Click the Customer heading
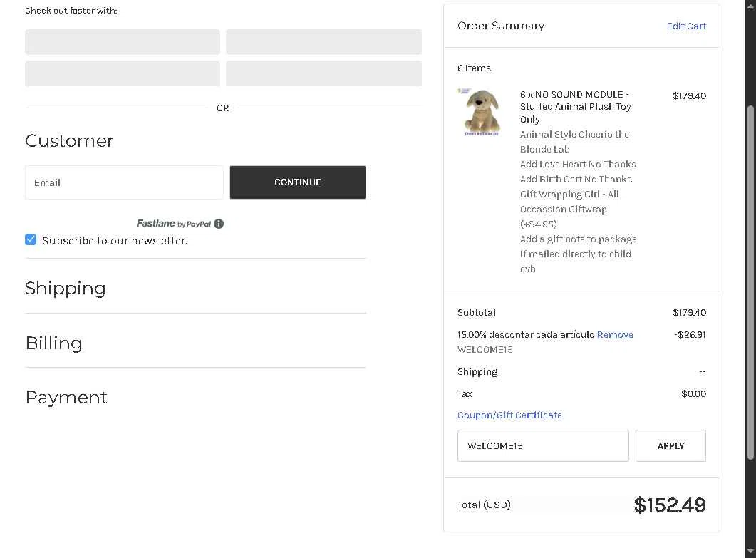The height and width of the screenshot is (558, 756). tap(69, 141)
